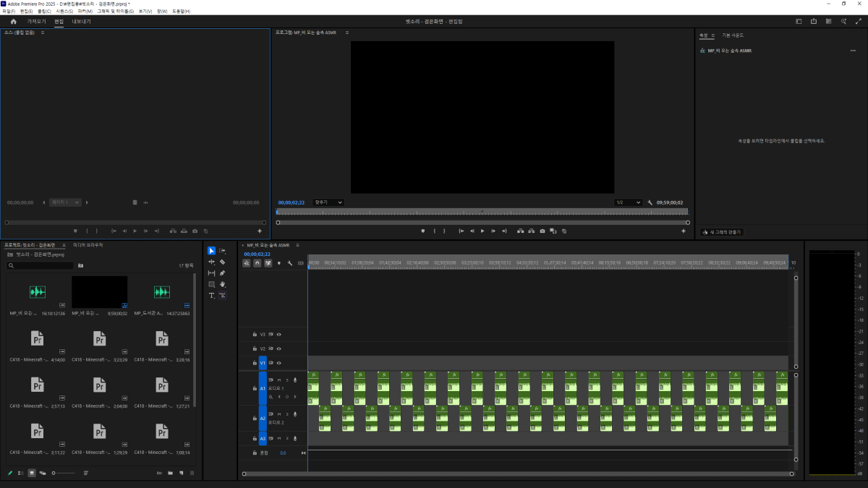Click Extract button in Program monitor

[531, 231]
